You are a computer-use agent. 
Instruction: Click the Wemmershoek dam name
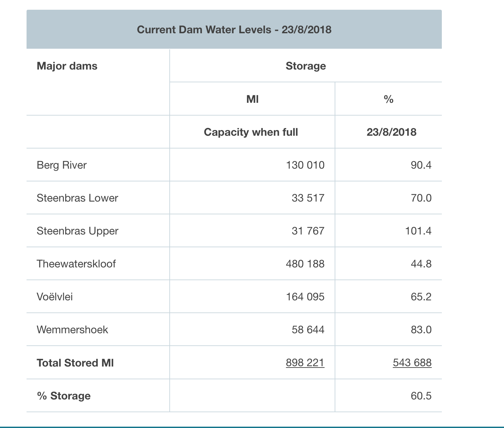point(73,330)
